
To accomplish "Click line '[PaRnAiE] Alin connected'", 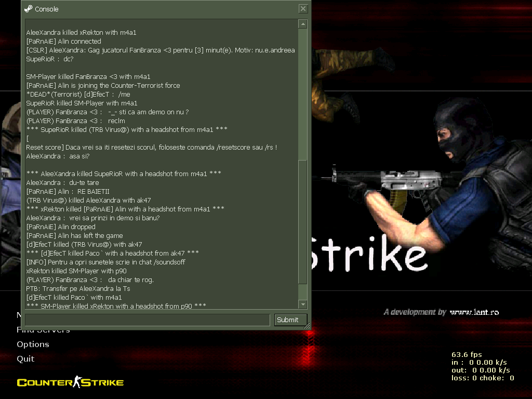I will tap(63, 42).
